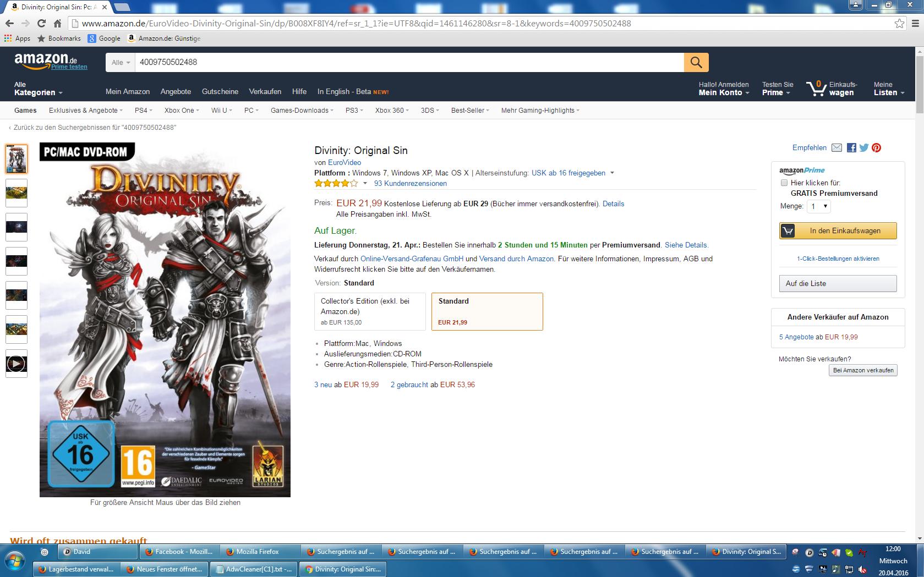Screen dimensions: 924x577
Task: Expand the Alle Kategorien menu
Action: (x=39, y=89)
